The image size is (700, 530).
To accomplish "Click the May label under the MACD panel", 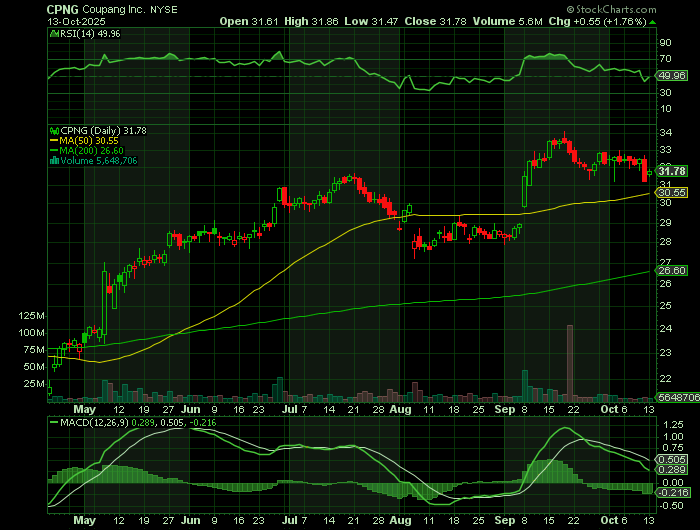I will coord(85,520).
